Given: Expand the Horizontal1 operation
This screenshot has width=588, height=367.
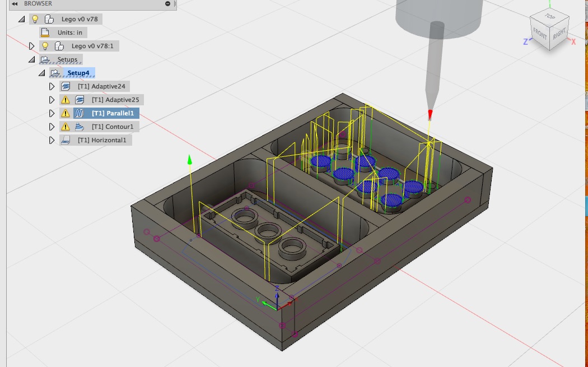Looking at the screenshot, I should pyautogui.click(x=52, y=140).
